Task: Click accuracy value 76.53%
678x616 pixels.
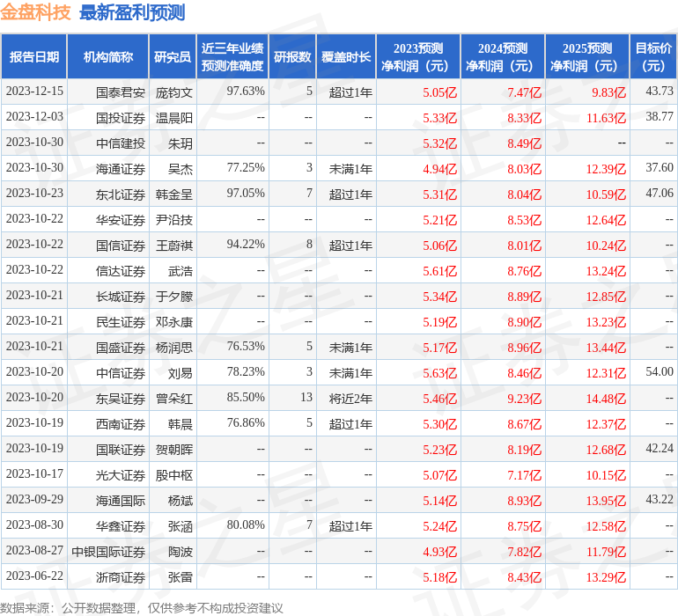Action: pyautogui.click(x=246, y=346)
